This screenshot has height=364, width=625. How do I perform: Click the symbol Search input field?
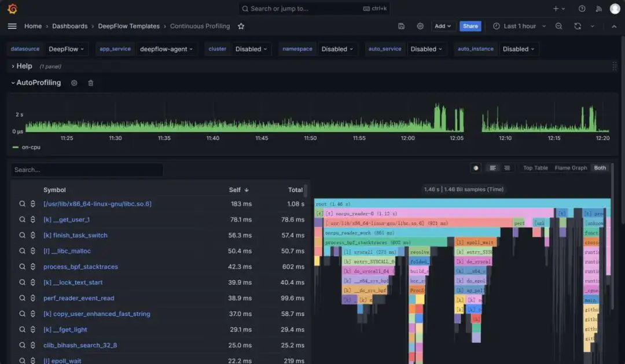[87, 170]
